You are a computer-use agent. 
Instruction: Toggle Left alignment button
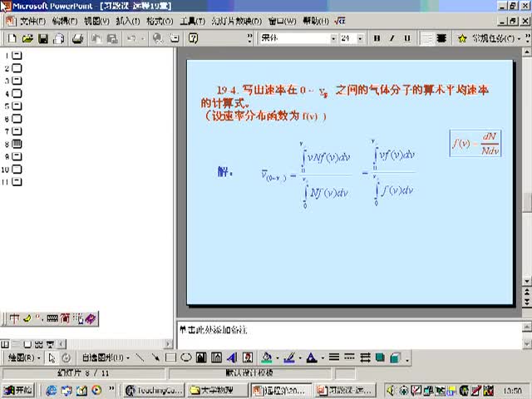click(x=426, y=38)
